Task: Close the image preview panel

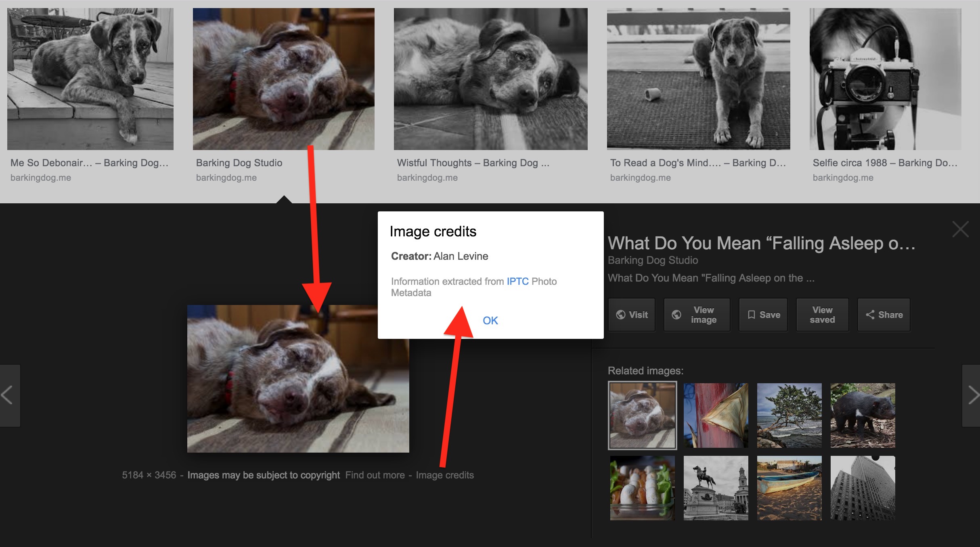Action: 960,229
